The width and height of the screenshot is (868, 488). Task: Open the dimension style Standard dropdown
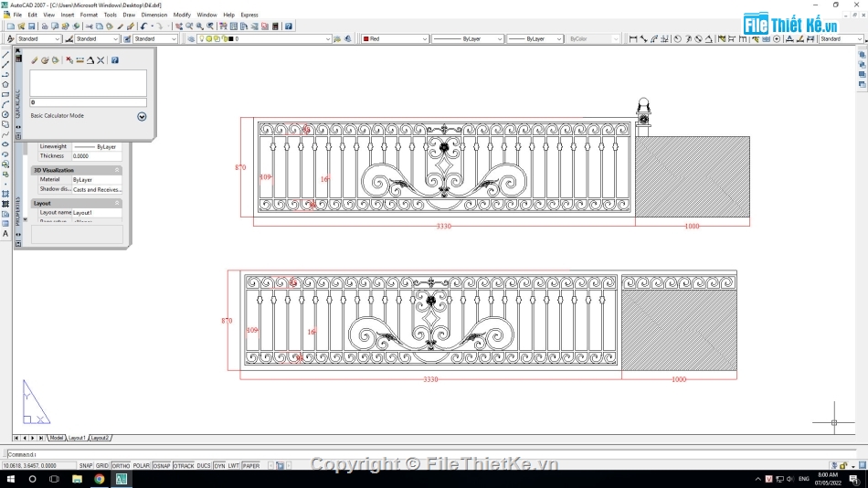(97, 38)
